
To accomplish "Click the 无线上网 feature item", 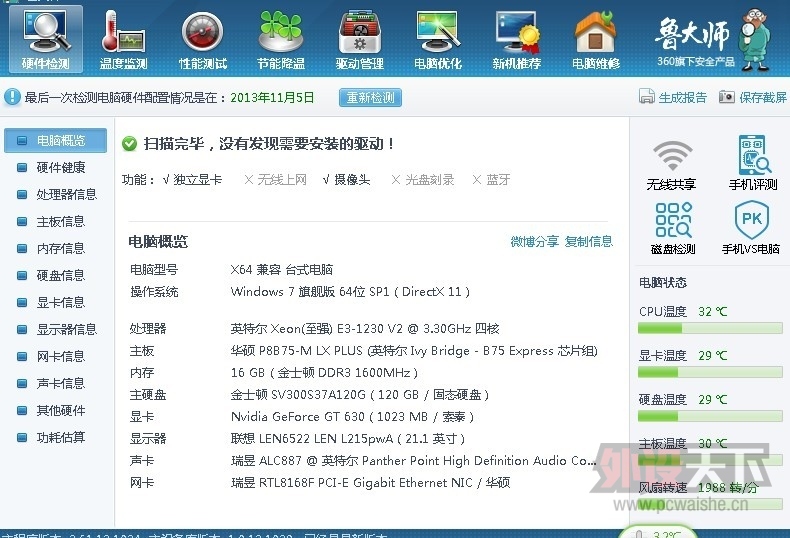I will click(x=275, y=180).
